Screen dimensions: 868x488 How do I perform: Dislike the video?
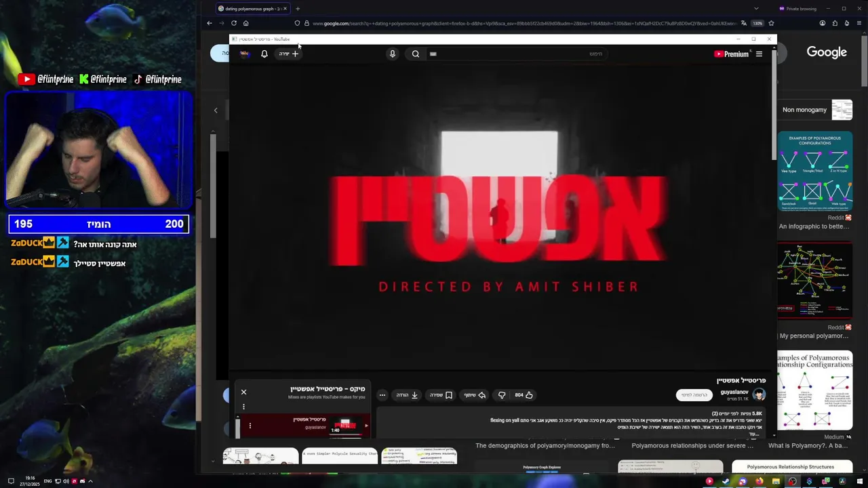click(502, 395)
